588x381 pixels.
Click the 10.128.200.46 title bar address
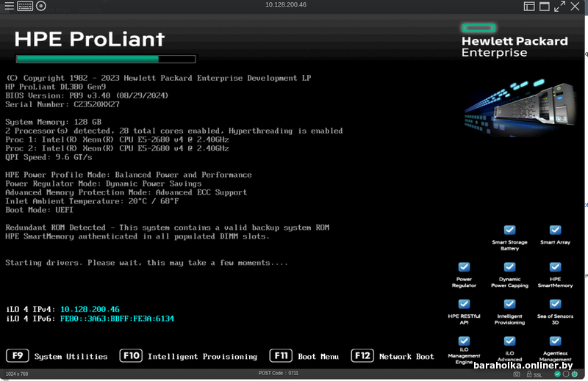pos(286,5)
